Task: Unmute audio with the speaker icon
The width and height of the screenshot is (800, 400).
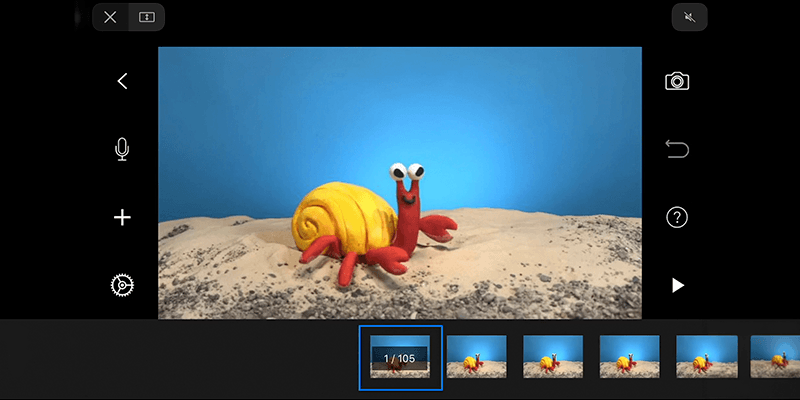Action: pos(690,17)
